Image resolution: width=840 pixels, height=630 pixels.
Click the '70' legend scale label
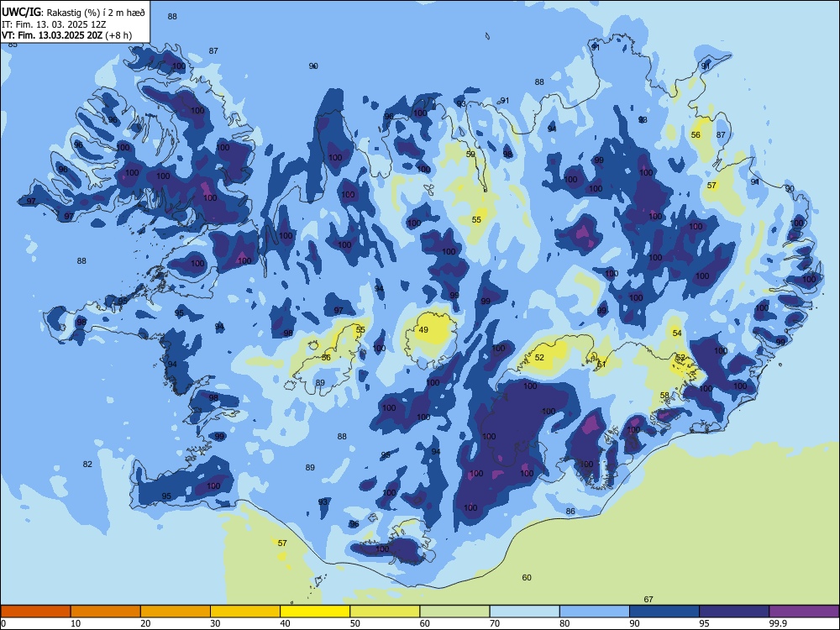pos(495,623)
